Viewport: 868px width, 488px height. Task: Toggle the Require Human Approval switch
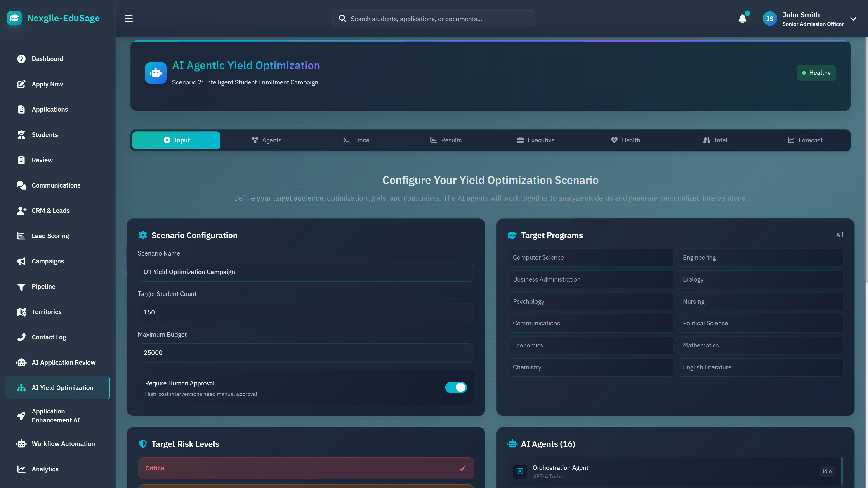point(455,388)
